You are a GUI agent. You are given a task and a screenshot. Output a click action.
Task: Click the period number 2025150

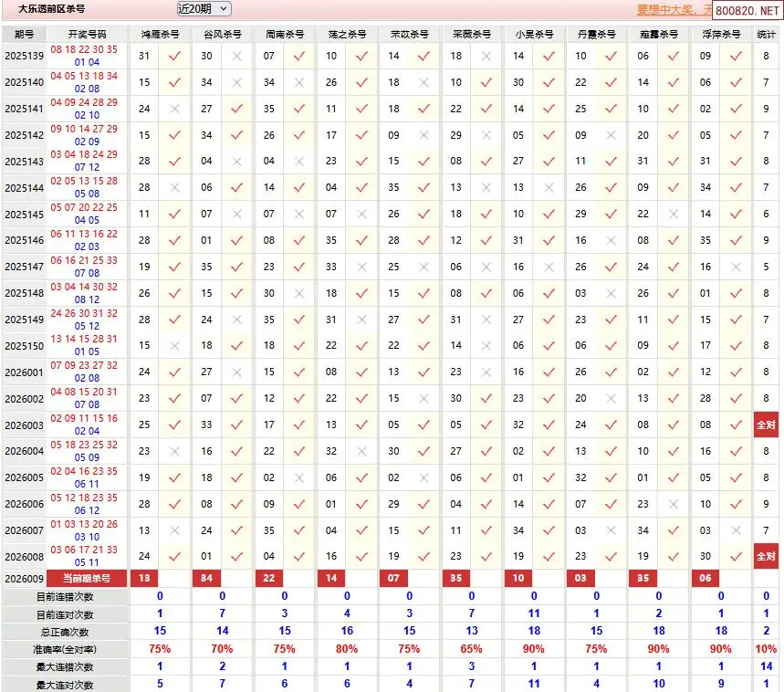[24, 346]
